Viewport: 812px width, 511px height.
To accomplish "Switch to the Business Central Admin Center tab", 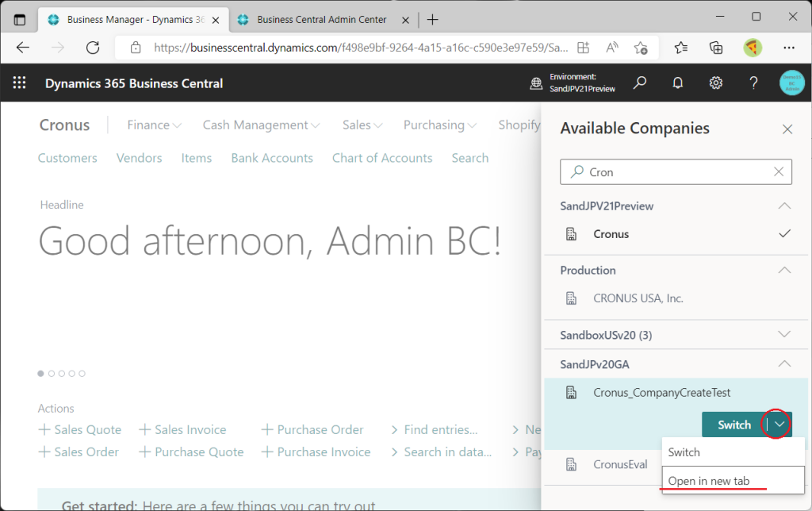I will (324, 20).
